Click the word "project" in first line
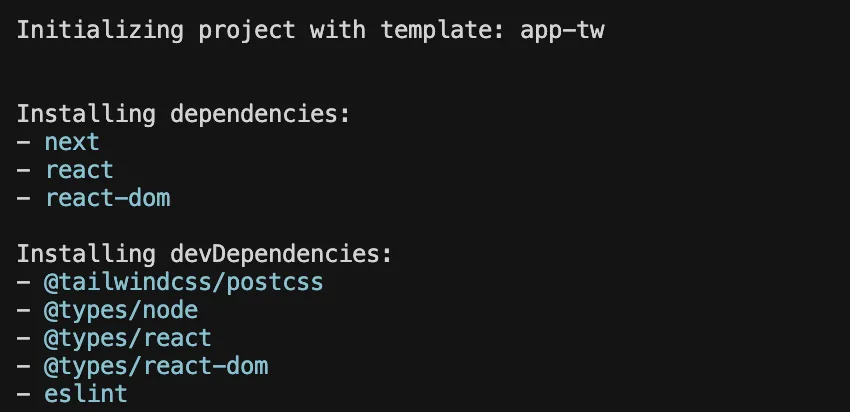Viewport: 850px width, 412px height. [247, 30]
